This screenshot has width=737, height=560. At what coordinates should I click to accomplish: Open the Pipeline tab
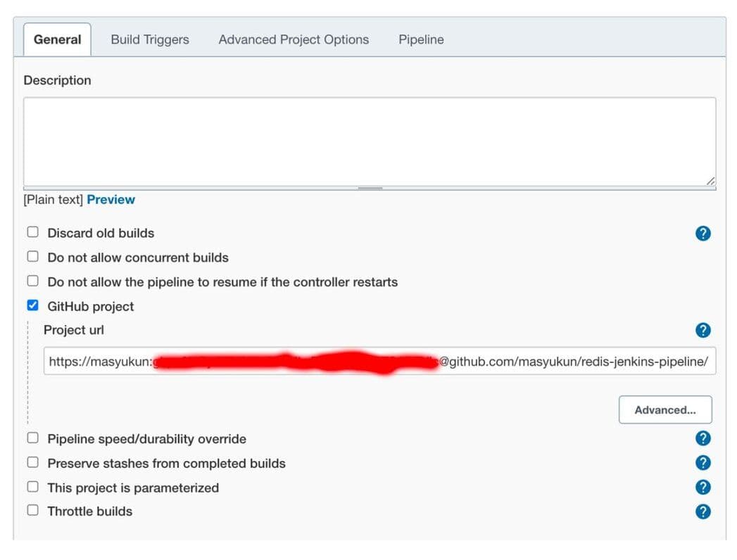pyautogui.click(x=420, y=39)
